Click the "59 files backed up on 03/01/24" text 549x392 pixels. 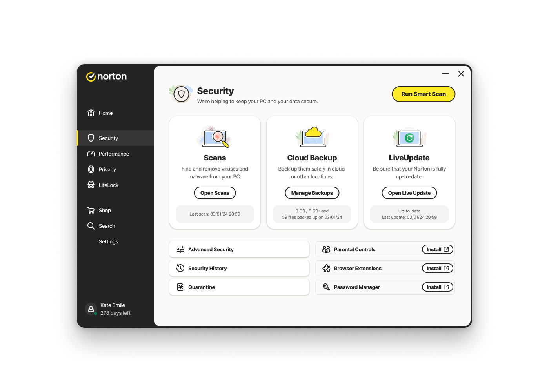(x=312, y=217)
